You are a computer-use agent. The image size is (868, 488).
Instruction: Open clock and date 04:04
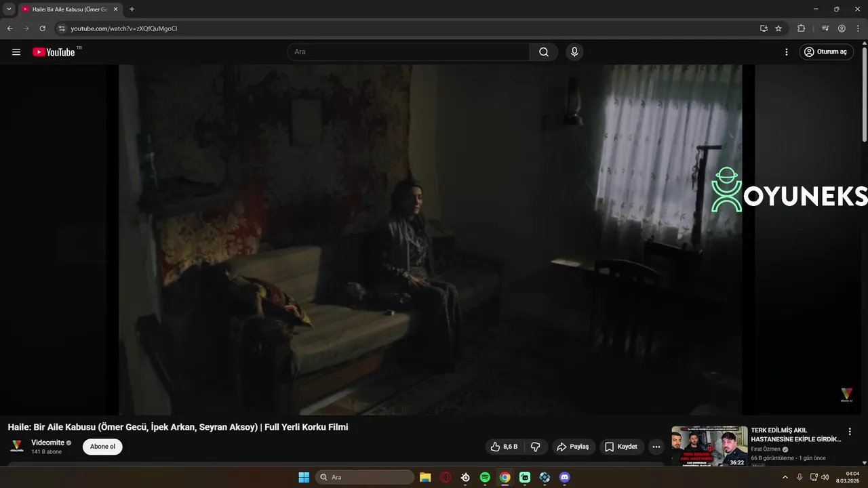pos(848,477)
